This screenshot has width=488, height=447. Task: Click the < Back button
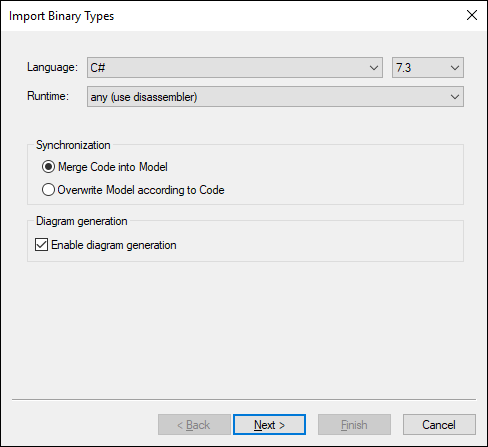[x=194, y=425]
